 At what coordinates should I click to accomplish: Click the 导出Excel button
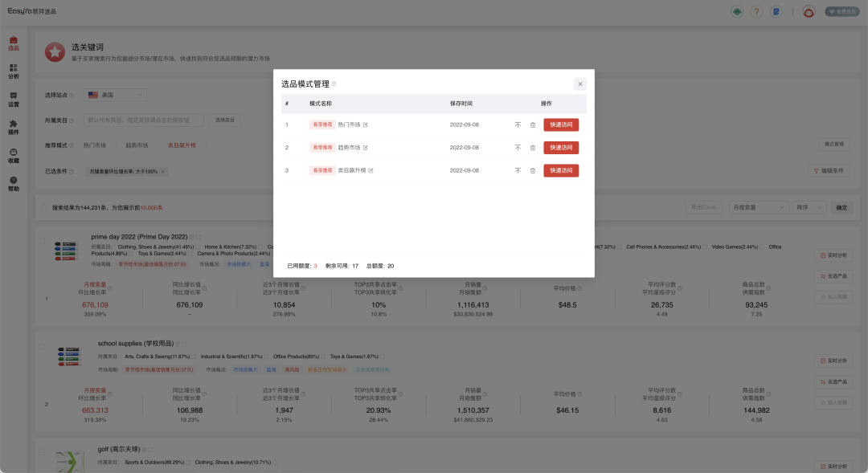pyautogui.click(x=703, y=207)
